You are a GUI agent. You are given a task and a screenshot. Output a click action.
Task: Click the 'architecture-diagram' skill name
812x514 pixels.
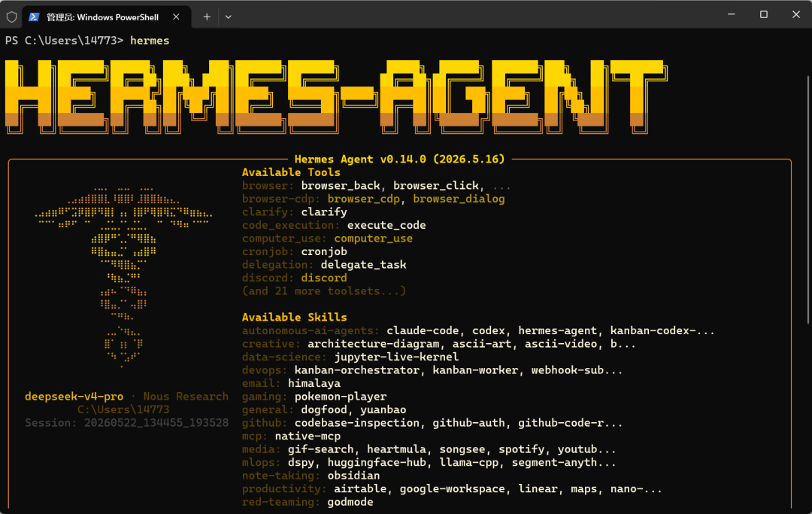point(374,344)
